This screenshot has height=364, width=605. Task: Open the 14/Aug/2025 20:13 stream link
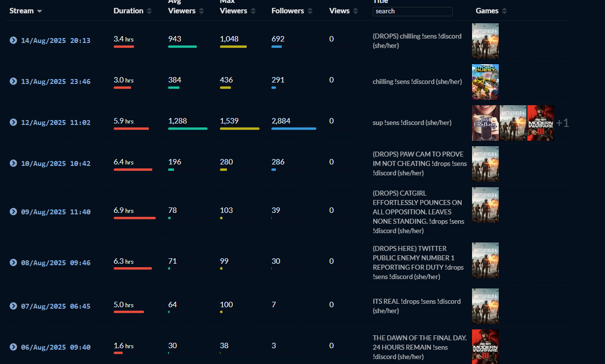coord(55,40)
